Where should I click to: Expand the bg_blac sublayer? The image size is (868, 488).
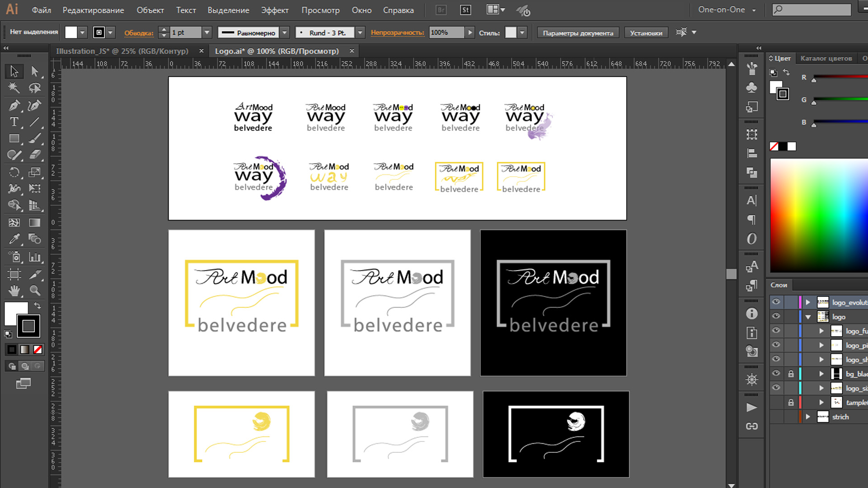821,374
